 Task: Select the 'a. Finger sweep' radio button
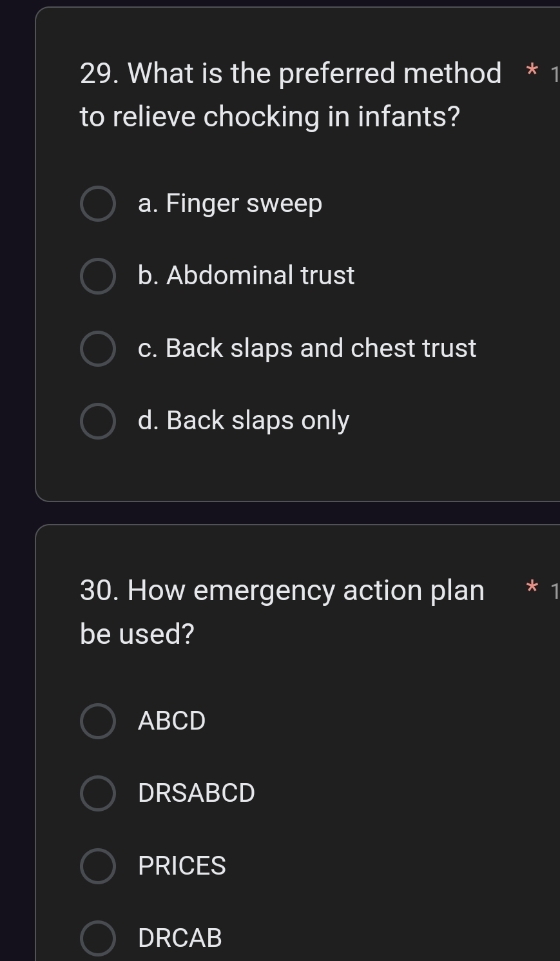pos(98,204)
